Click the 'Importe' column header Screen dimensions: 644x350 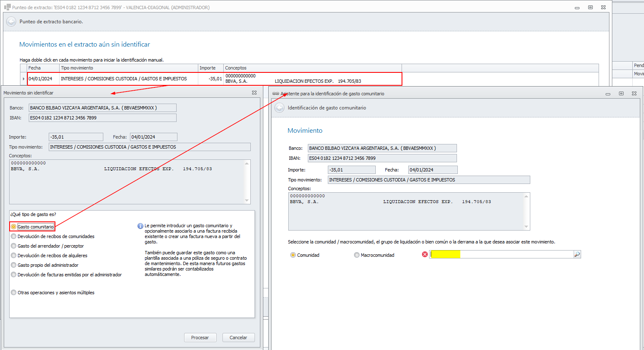(x=210, y=68)
